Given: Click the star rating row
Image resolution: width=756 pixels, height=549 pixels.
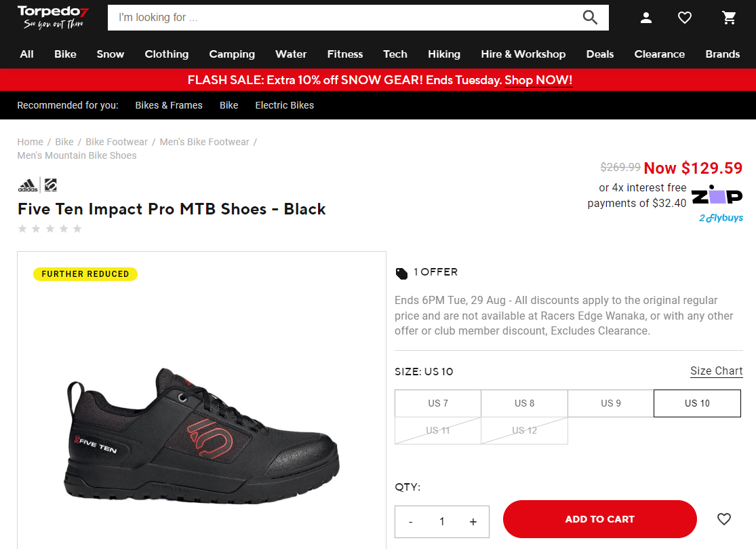Looking at the screenshot, I should [x=49, y=229].
